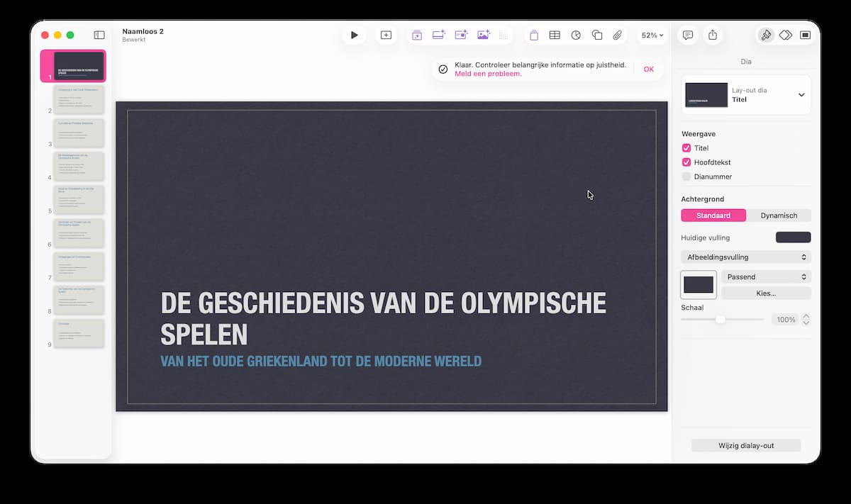Open the shapes insert menu
The image size is (851, 504).
[597, 35]
